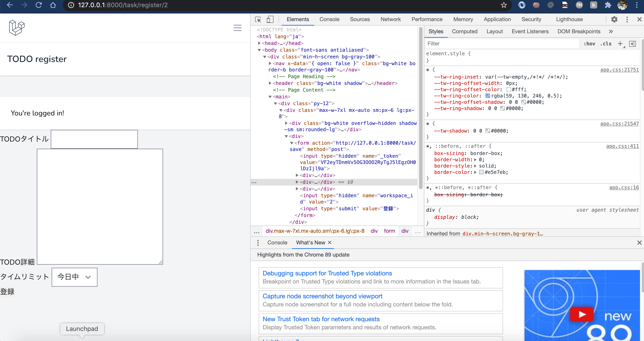The width and height of the screenshot is (644, 341).
Task: Toggle the device toolbar
Action: tap(270, 20)
